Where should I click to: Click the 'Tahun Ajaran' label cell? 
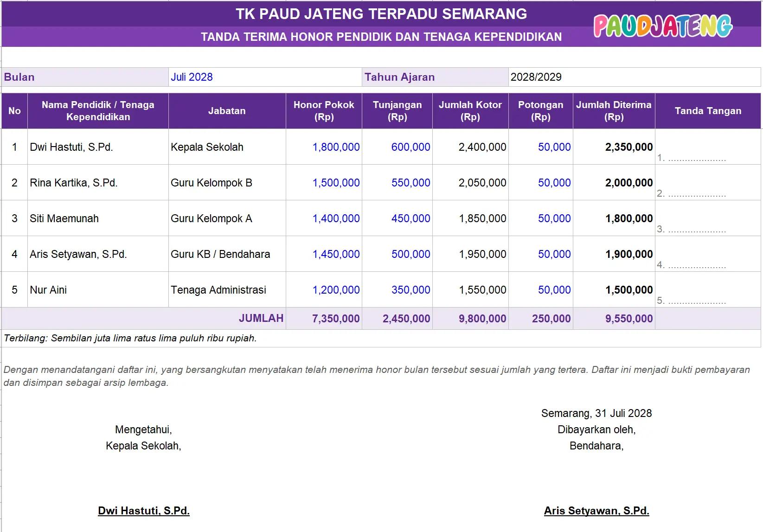435,77
